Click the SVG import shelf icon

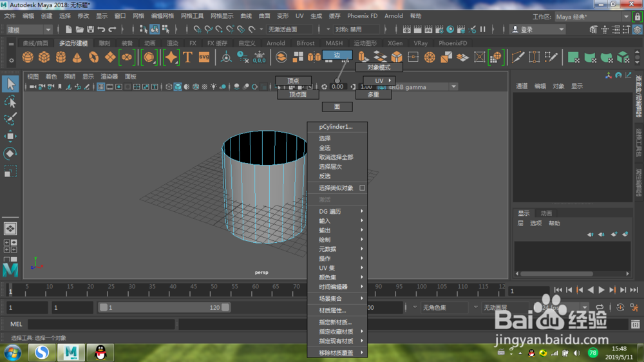204,57
